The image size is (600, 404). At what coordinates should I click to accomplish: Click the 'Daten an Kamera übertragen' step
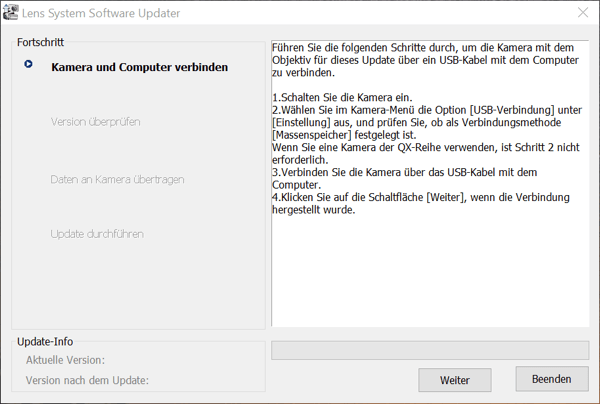(117, 180)
